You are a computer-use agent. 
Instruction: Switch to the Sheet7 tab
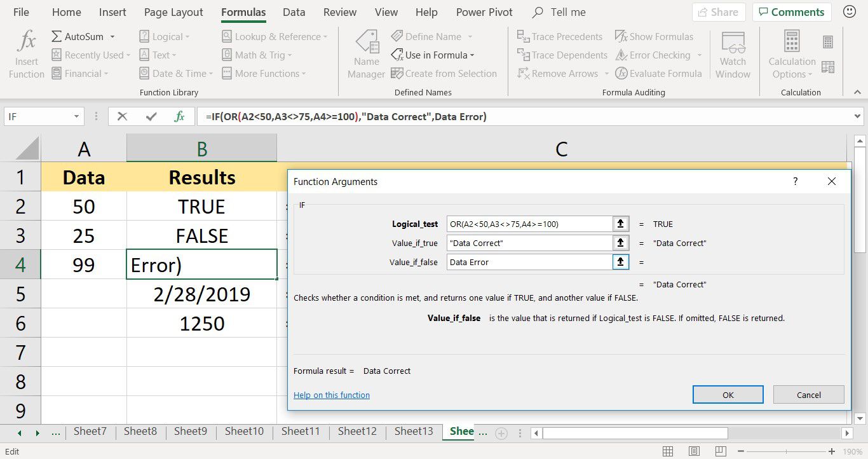[90, 431]
